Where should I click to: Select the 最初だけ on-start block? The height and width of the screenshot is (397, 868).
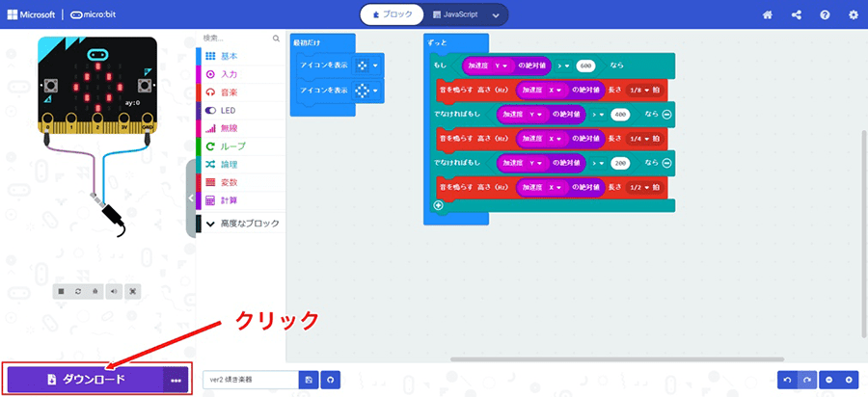pos(308,43)
